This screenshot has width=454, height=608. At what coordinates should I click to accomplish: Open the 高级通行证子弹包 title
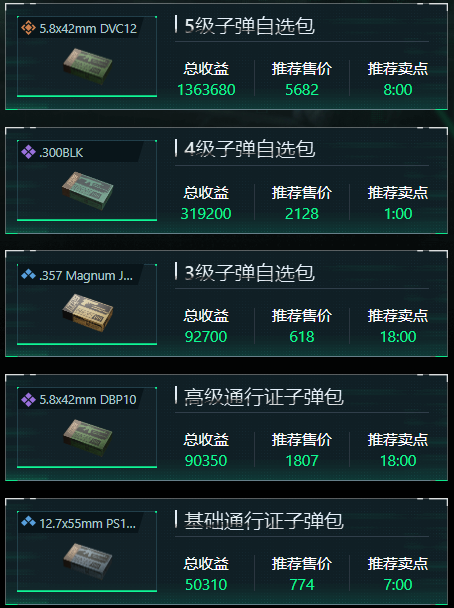tap(264, 397)
